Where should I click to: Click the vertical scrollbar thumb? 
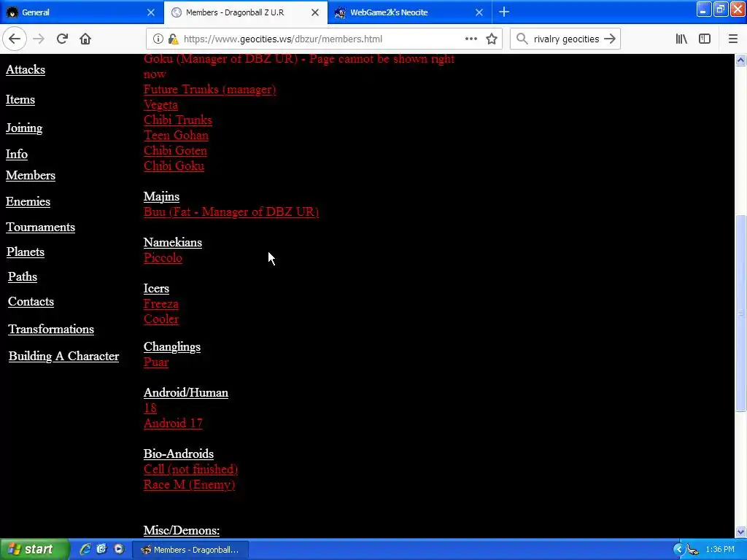point(740,312)
